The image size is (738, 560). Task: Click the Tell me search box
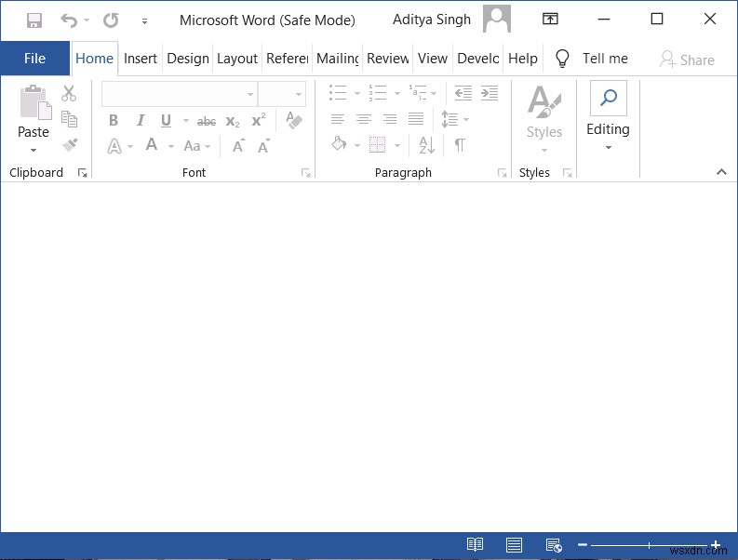point(604,58)
